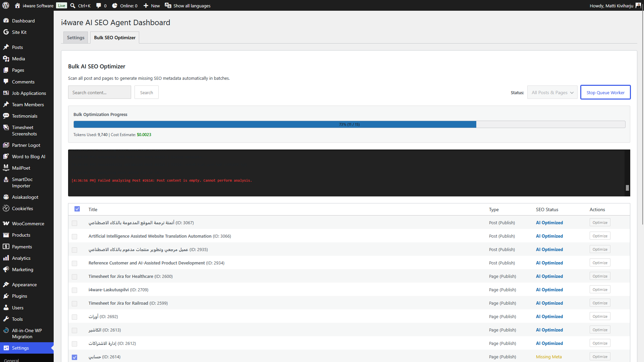Click the Media icon in sidebar
This screenshot has width=644, height=362.
(x=6, y=58)
